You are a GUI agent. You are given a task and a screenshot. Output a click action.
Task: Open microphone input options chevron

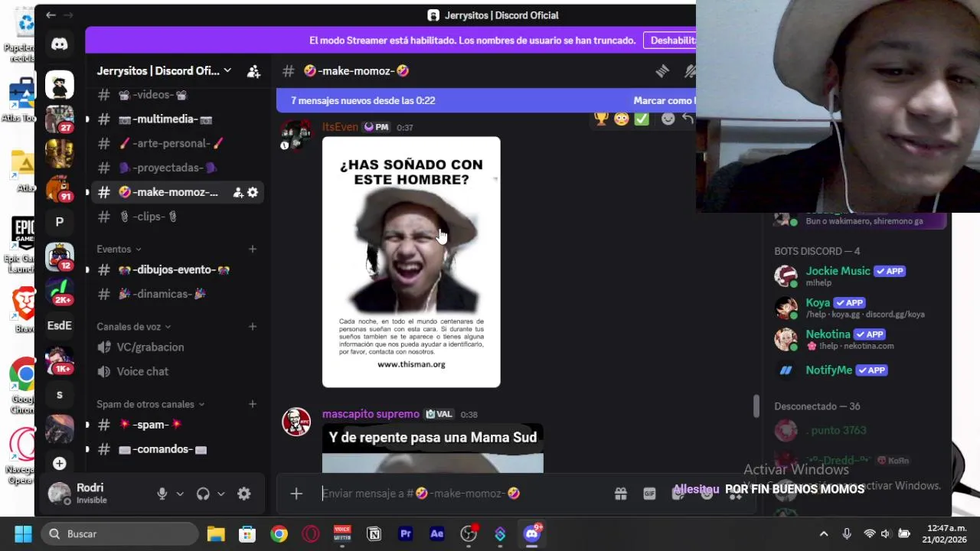click(x=180, y=494)
